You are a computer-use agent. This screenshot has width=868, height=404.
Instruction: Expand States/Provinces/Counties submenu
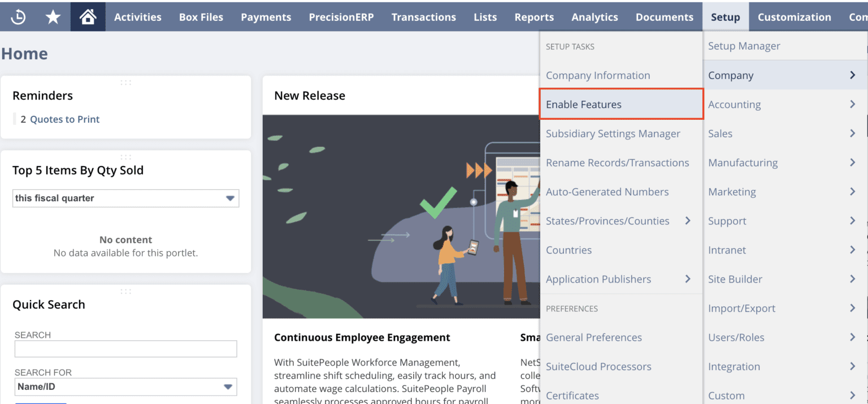689,221
